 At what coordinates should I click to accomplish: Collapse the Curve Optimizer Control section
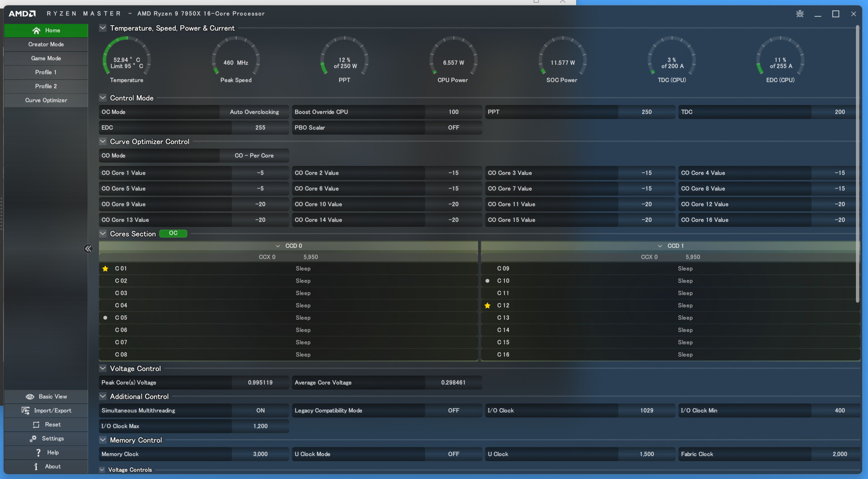(x=103, y=141)
